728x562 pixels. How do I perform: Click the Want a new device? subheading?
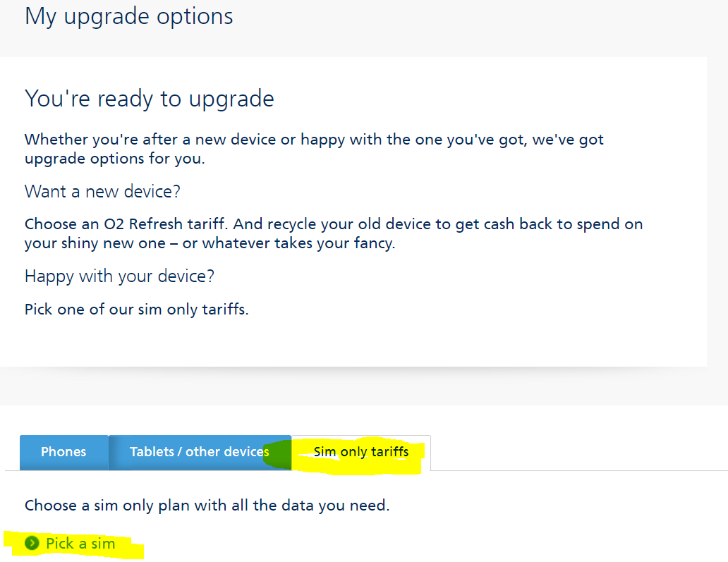(102, 191)
